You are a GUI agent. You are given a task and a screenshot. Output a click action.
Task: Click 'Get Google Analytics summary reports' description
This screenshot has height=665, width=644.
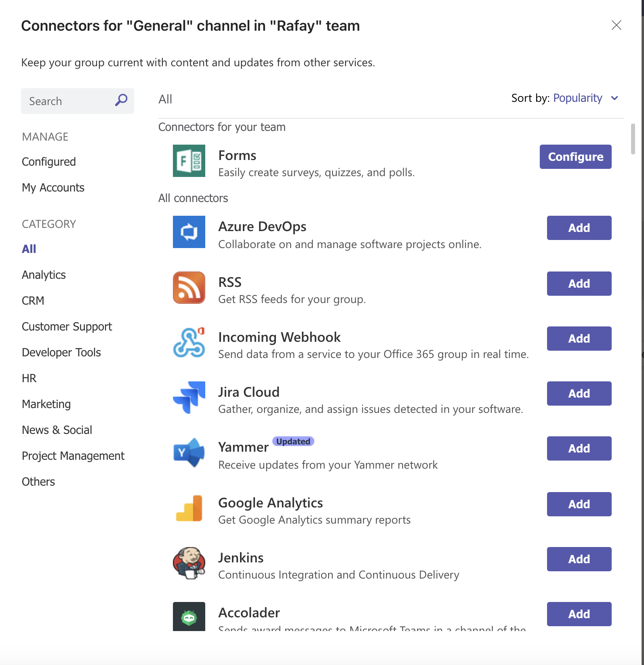[x=314, y=520]
